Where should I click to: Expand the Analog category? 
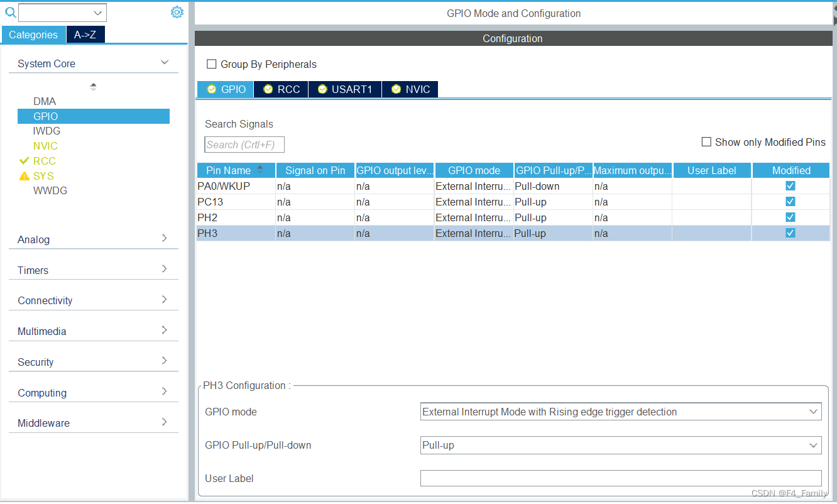pyautogui.click(x=165, y=238)
